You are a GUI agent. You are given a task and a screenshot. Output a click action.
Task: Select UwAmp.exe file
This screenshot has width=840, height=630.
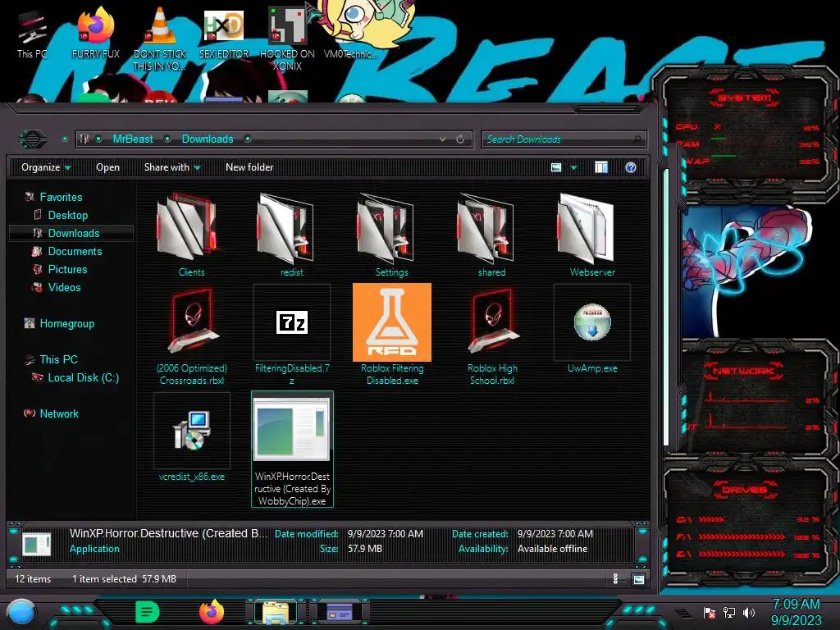pyautogui.click(x=592, y=330)
